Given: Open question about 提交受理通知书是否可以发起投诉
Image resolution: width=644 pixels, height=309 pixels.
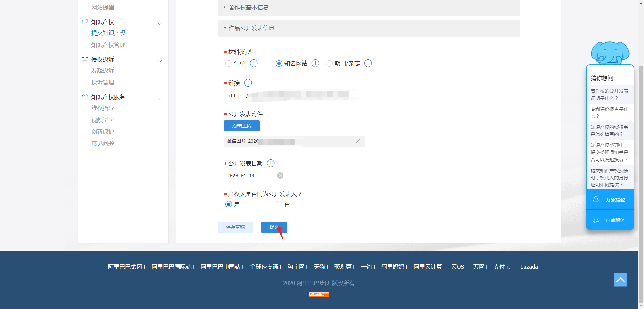Looking at the screenshot, I should coord(610,152).
